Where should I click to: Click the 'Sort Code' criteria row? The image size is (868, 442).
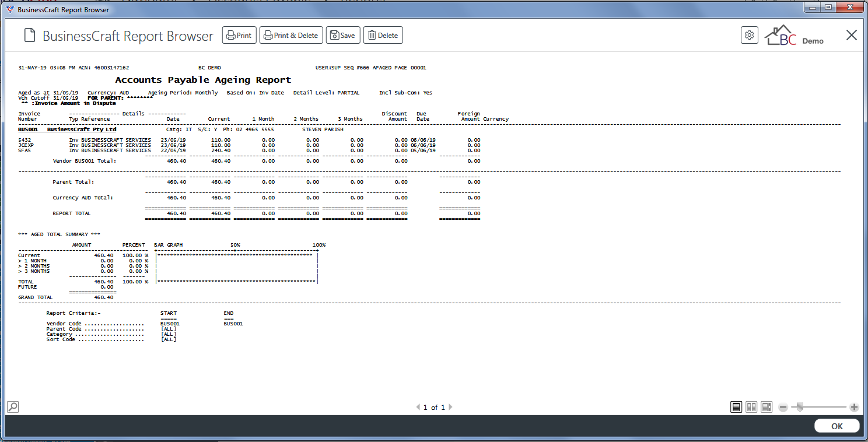[x=111, y=339]
